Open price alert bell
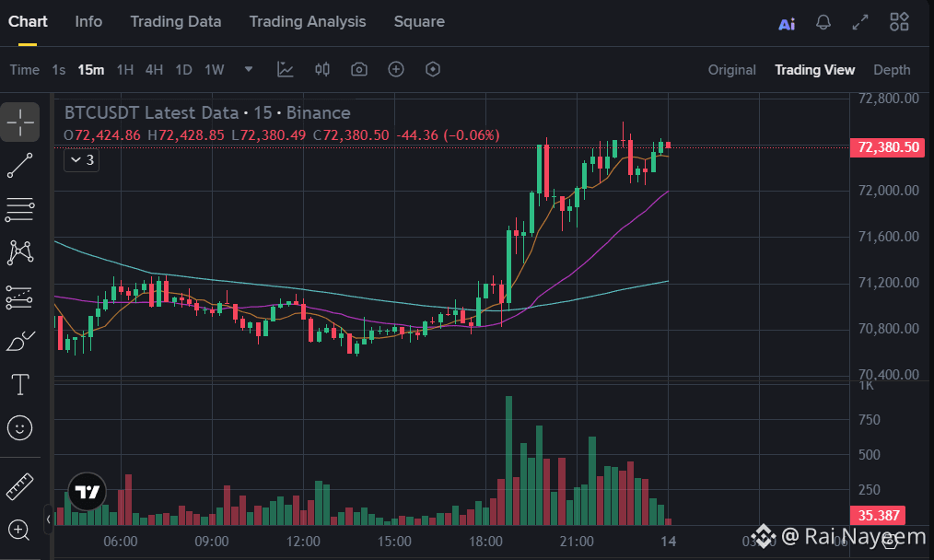 [x=823, y=23]
